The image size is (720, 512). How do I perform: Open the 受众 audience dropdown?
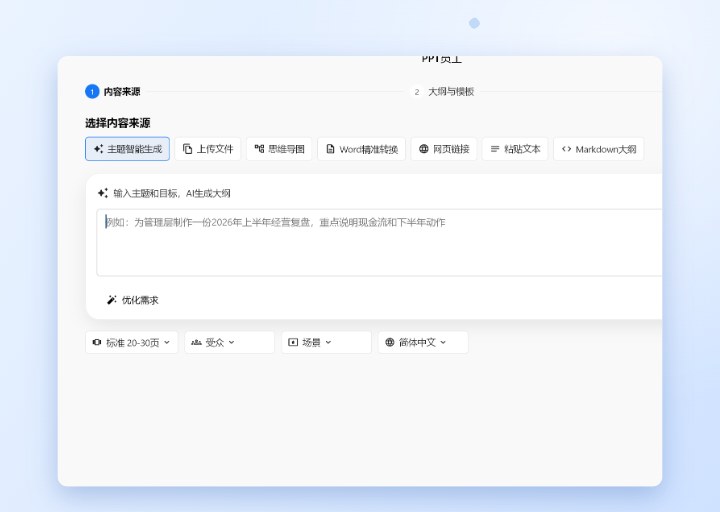tap(230, 343)
